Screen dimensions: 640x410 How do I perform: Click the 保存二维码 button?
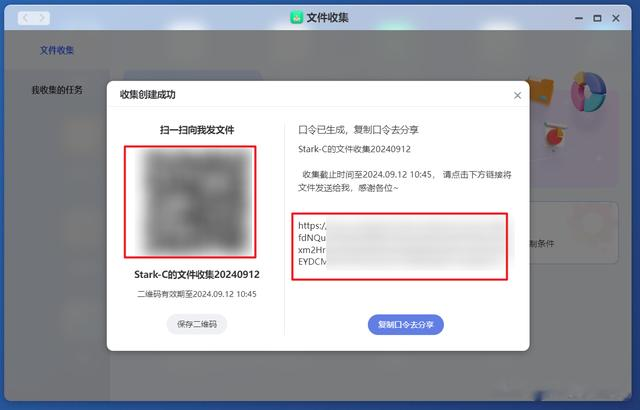point(197,324)
